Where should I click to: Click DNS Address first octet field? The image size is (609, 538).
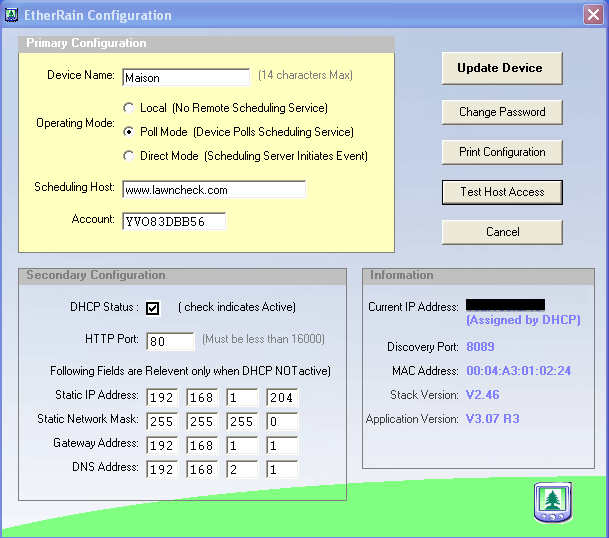(x=162, y=469)
